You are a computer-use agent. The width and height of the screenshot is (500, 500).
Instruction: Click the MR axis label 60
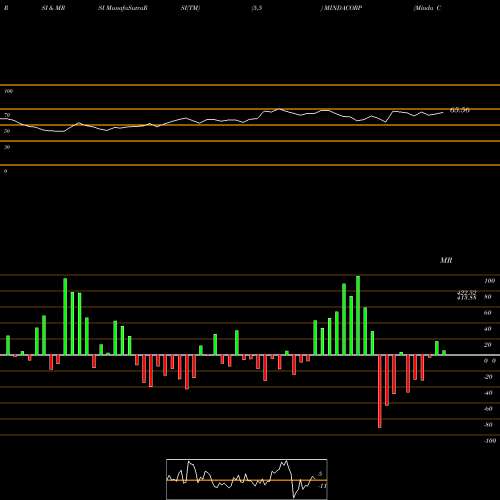[x=488, y=313]
